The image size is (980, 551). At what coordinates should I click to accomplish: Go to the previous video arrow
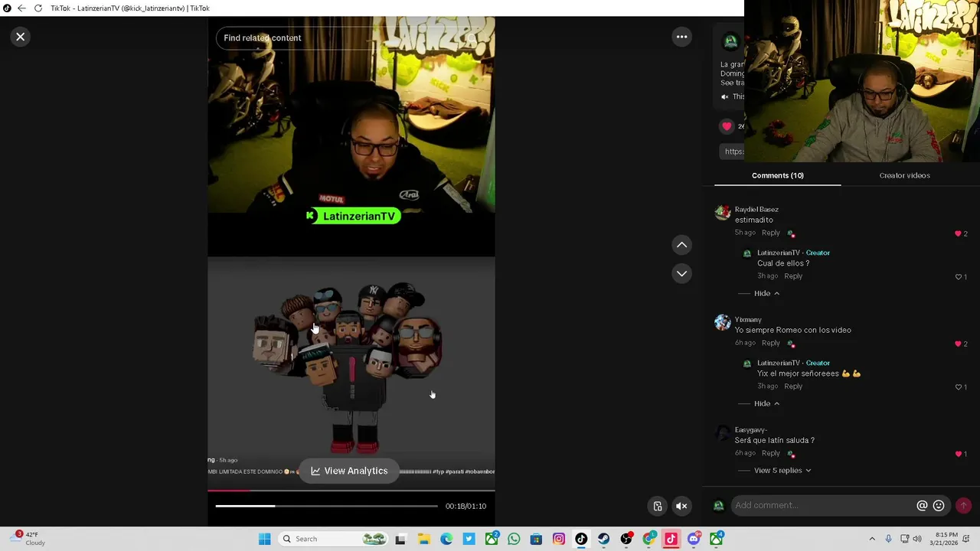click(681, 245)
